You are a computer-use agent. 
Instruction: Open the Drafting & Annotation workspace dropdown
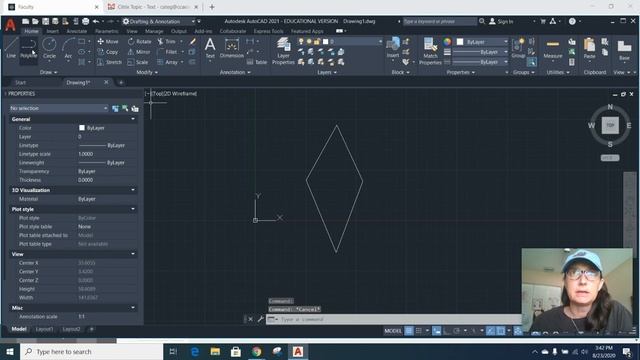tap(159, 21)
